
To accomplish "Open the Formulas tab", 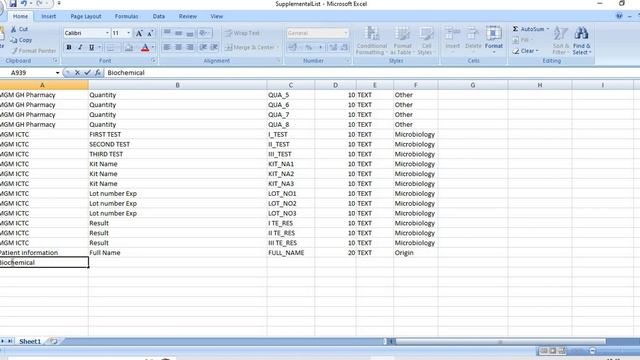I will tap(126, 16).
